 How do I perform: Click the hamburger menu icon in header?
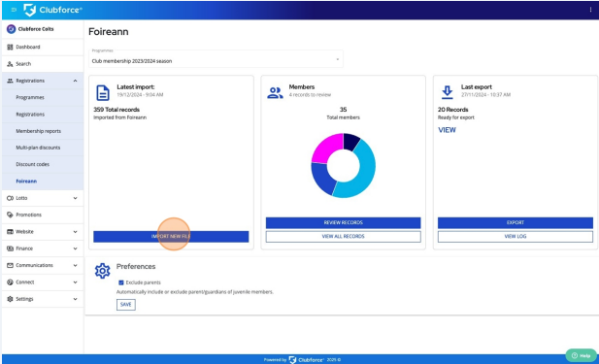(x=15, y=10)
